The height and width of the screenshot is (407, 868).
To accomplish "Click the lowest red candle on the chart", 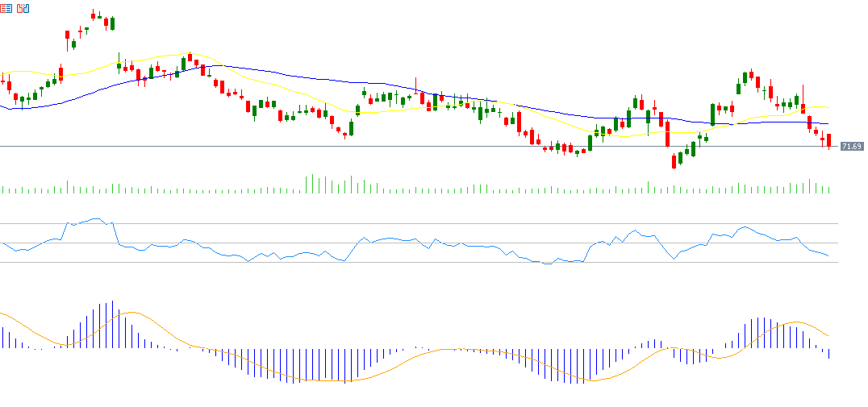I will (x=674, y=161).
